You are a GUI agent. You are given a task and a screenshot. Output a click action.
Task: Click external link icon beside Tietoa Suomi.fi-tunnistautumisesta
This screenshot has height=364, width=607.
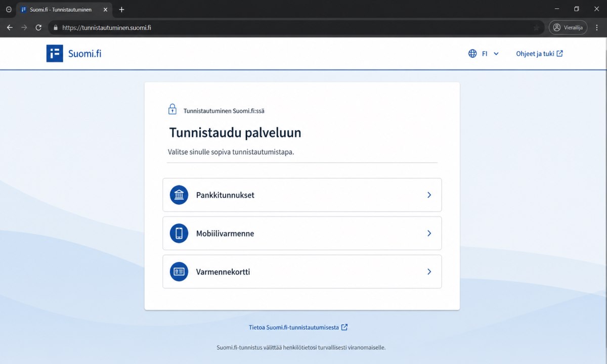tap(344, 327)
